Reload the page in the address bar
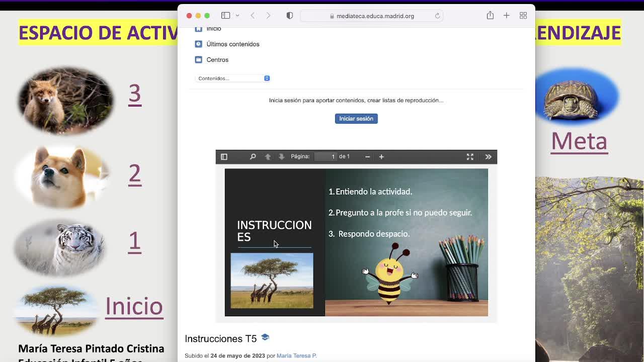644x362 pixels. (437, 16)
